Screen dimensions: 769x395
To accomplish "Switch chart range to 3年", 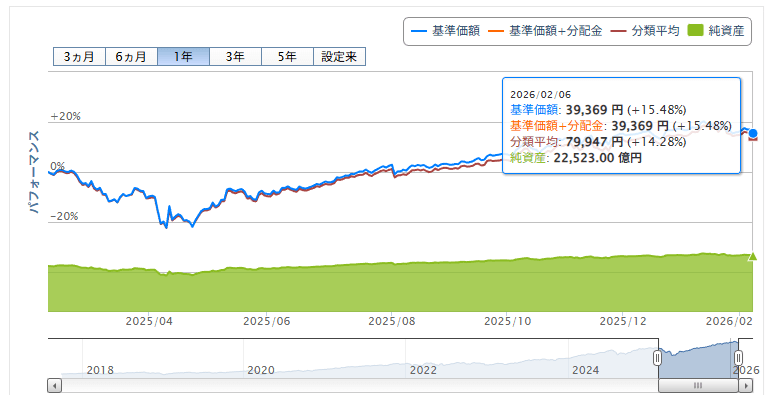I will (x=235, y=56).
